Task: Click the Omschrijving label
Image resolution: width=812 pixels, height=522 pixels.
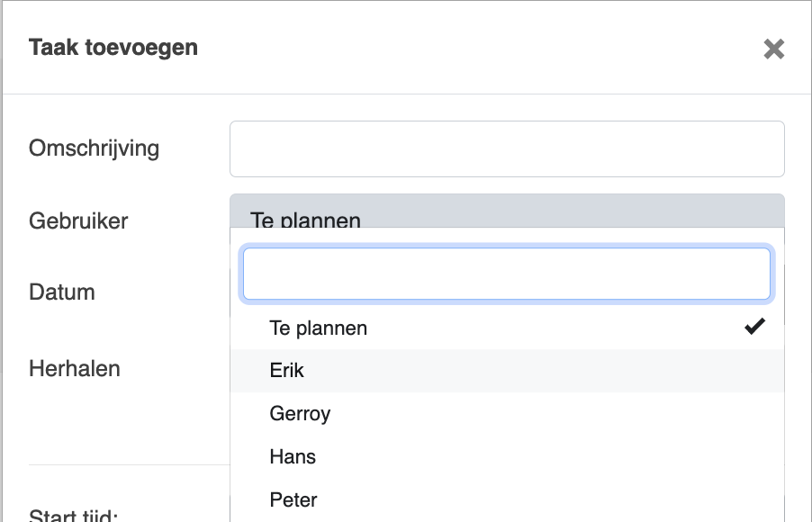Action: [x=94, y=148]
